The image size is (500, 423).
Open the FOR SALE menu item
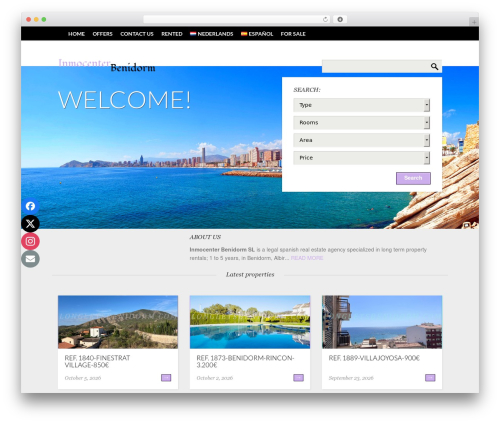(x=293, y=34)
